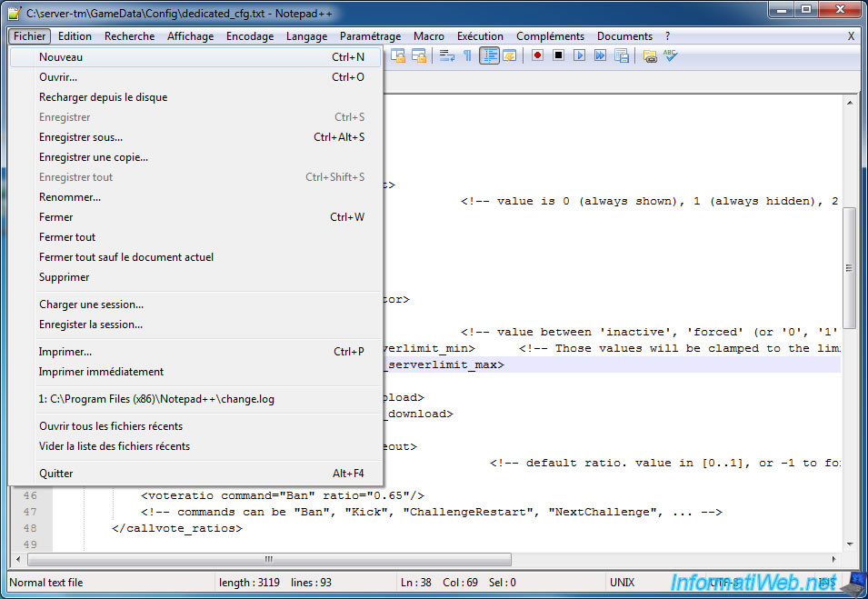Open the Compléments menu
The height and width of the screenshot is (599, 868).
click(550, 36)
